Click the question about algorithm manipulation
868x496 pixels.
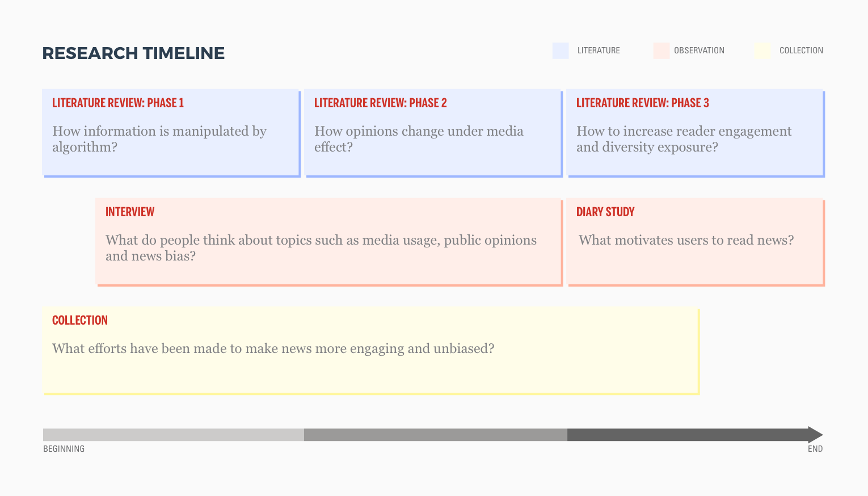tap(159, 139)
